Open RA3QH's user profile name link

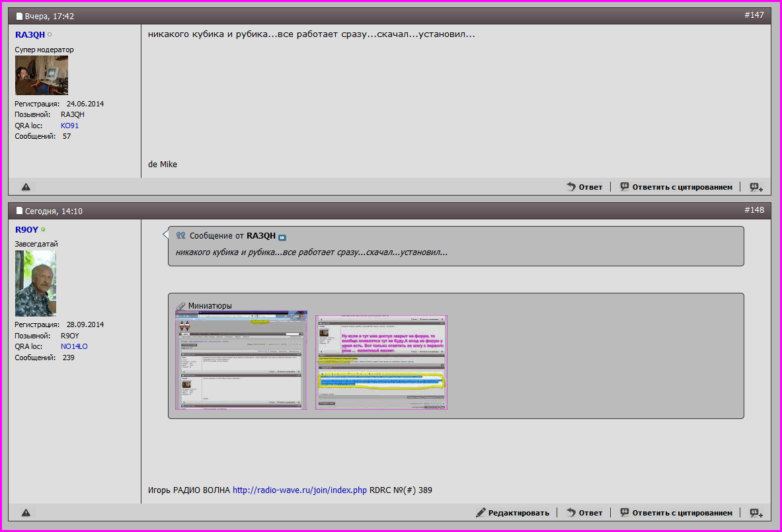click(x=30, y=35)
